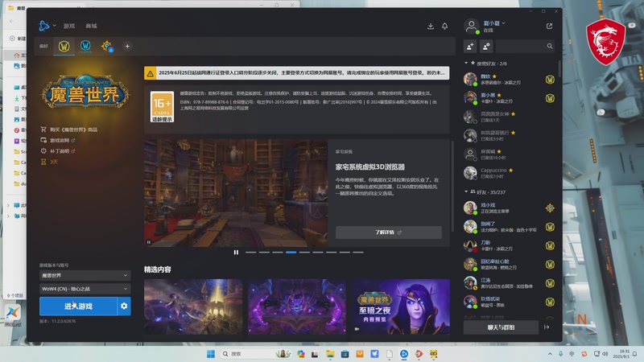
Task: Click the Battle.net taskbar icon
Action: point(404,354)
